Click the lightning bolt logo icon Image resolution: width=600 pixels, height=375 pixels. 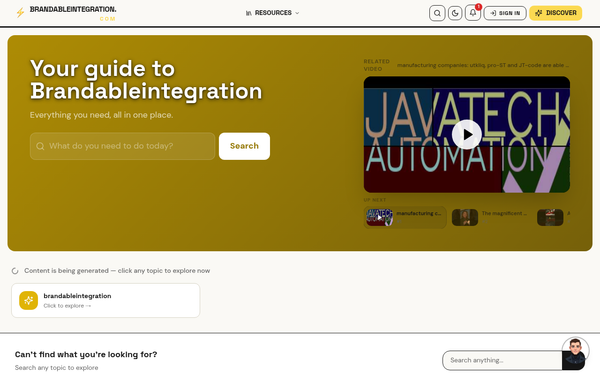coord(20,13)
